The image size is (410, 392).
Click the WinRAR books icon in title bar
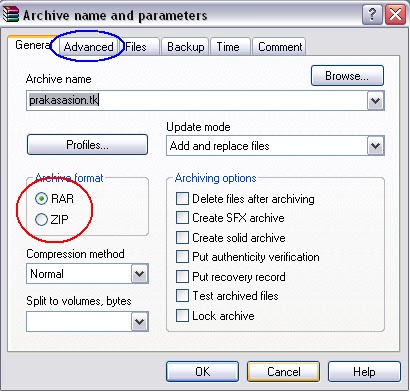(x=11, y=15)
